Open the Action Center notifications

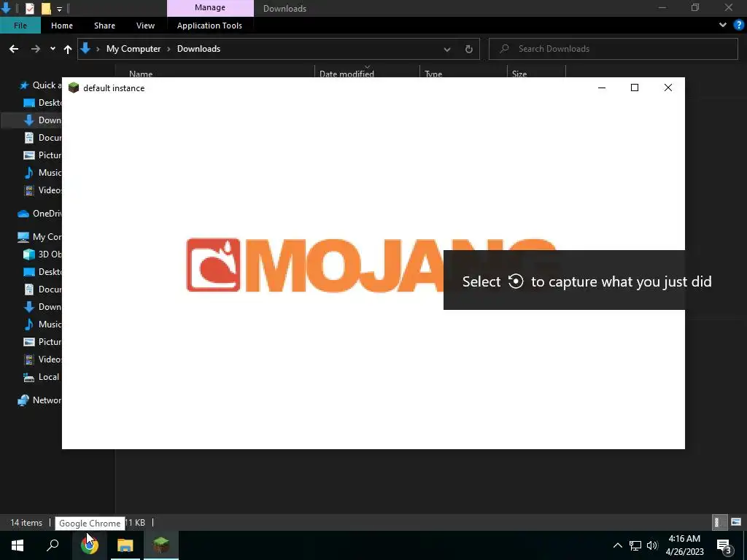[724, 545]
